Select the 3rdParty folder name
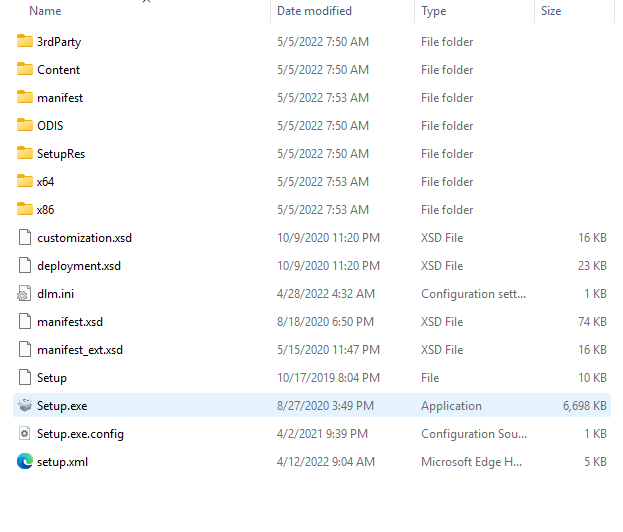The width and height of the screenshot is (623, 532). coord(59,42)
